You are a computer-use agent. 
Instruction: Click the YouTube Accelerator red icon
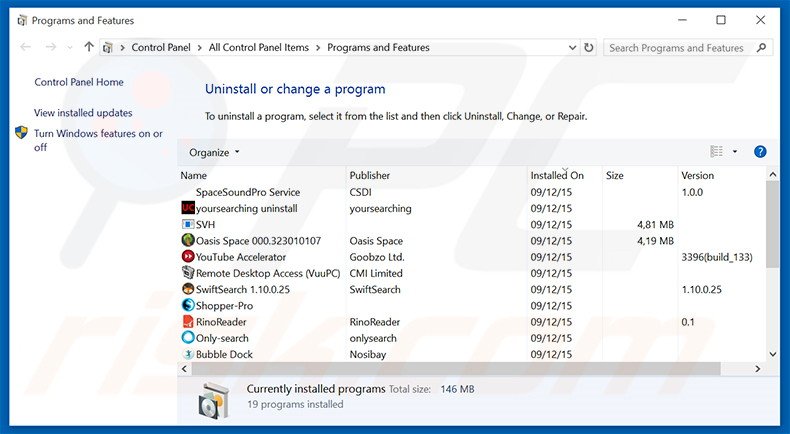188,257
